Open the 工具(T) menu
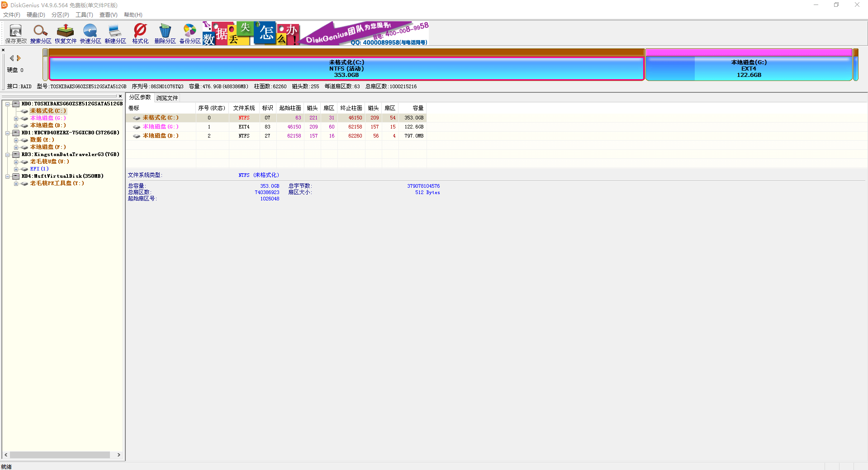Viewport: 868px width, 470px height. [84, 15]
